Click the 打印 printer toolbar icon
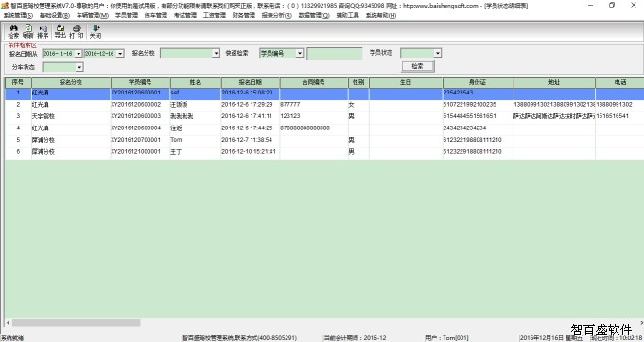 (77, 31)
